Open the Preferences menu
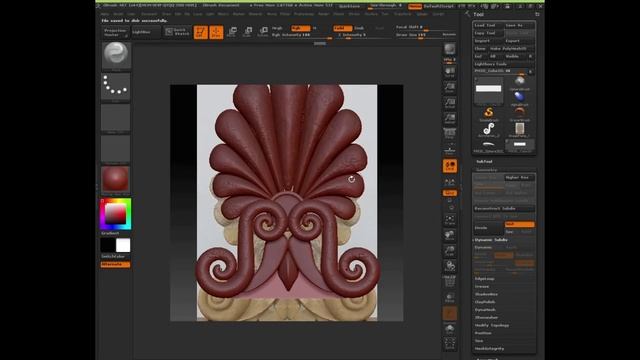The width and height of the screenshot is (640, 360). pyautogui.click(x=304, y=14)
